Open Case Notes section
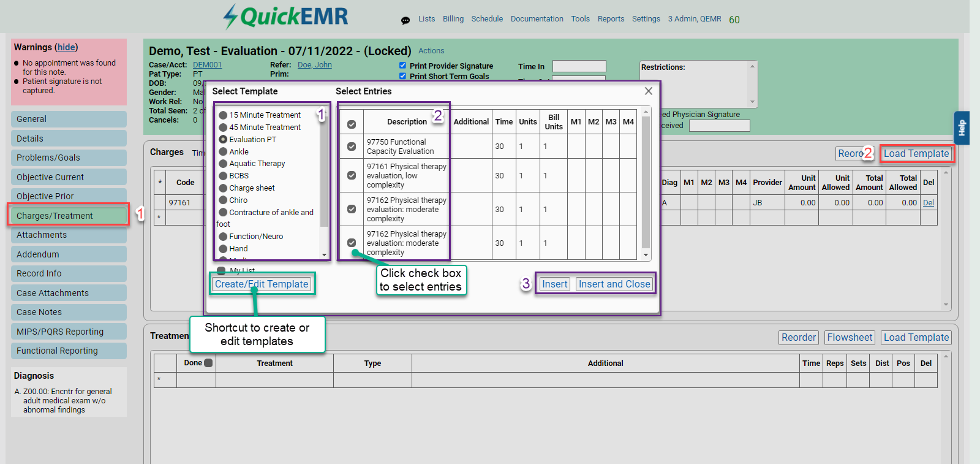This screenshot has height=464, width=980. (69, 312)
